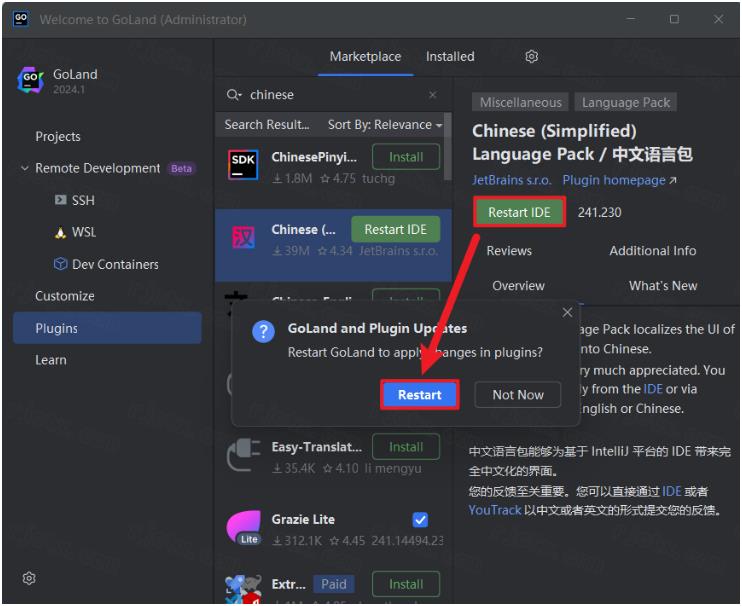742x606 pixels.
Task: Collapse the Remote Development section
Action: [x=25, y=168]
